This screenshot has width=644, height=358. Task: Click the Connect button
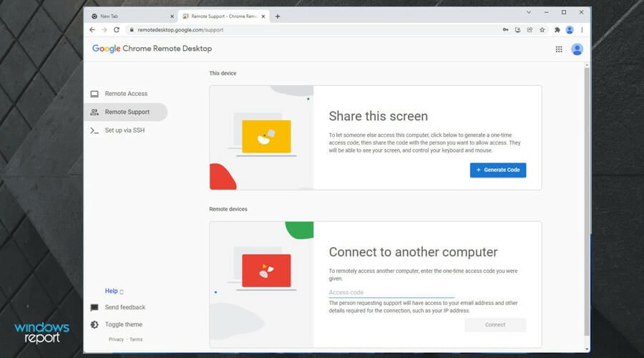[x=495, y=325]
